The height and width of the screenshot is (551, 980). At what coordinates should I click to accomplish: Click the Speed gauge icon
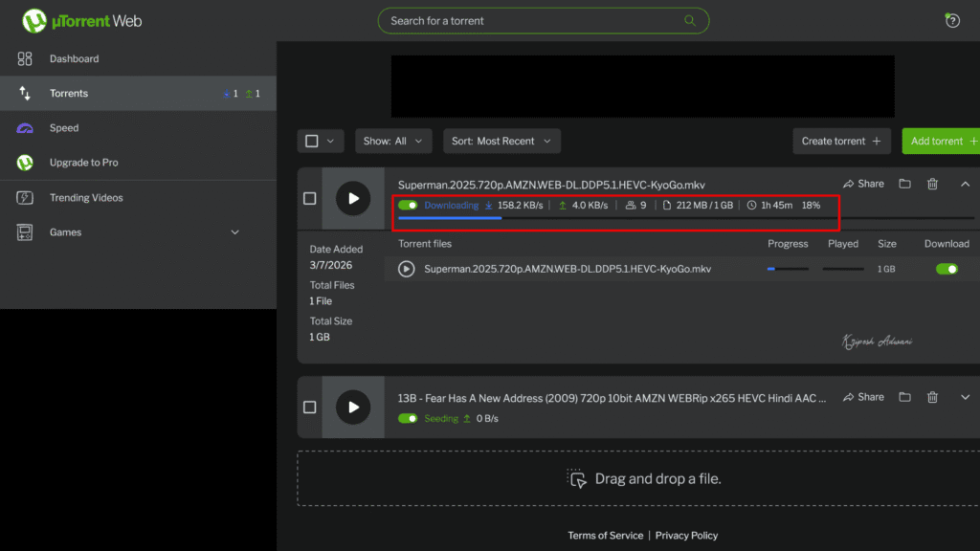[25, 128]
